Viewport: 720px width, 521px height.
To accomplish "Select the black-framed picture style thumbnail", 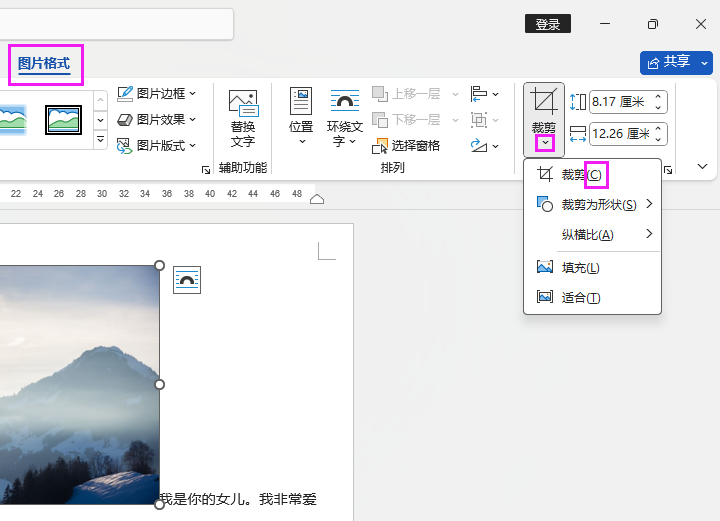I will click(63, 120).
